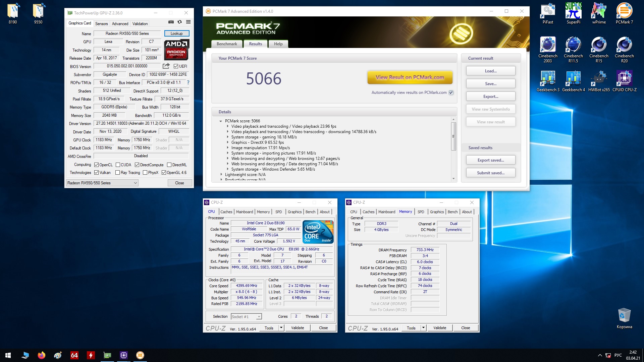Open the 8190 folder on desktop
The width and height of the screenshot is (644, 362).
(x=13, y=13)
